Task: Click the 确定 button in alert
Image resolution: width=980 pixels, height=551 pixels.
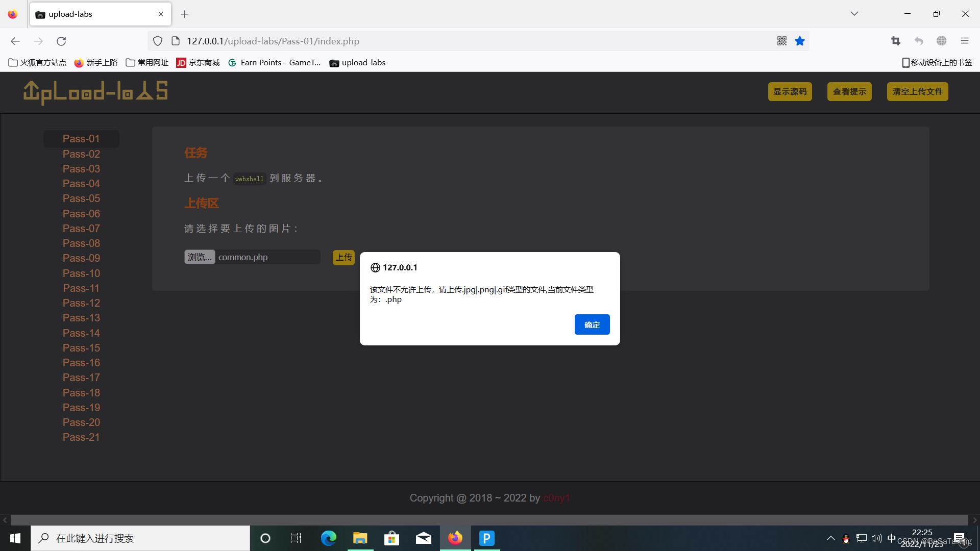Action: pos(592,324)
